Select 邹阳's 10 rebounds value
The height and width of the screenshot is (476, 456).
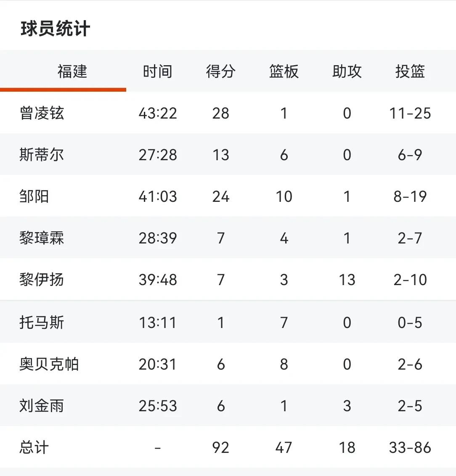pyautogui.click(x=284, y=197)
